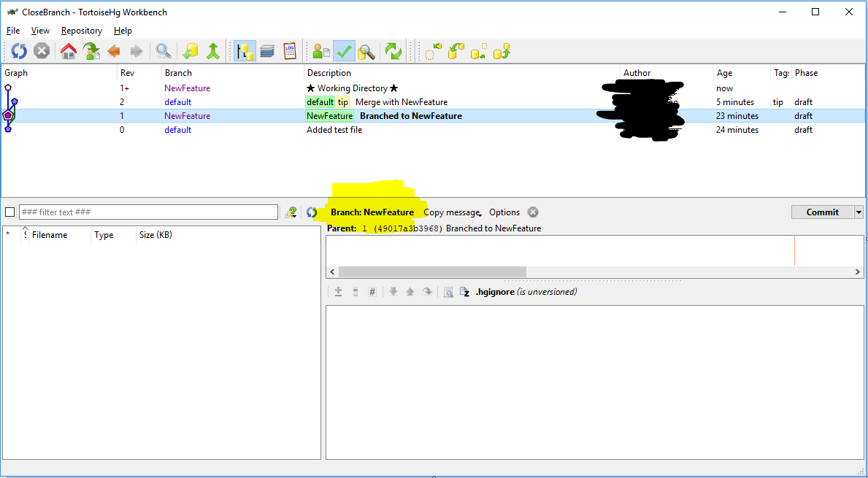Image resolution: width=868 pixels, height=478 pixels.
Task: Click the message box scroll-left arrow
Action: [x=332, y=271]
